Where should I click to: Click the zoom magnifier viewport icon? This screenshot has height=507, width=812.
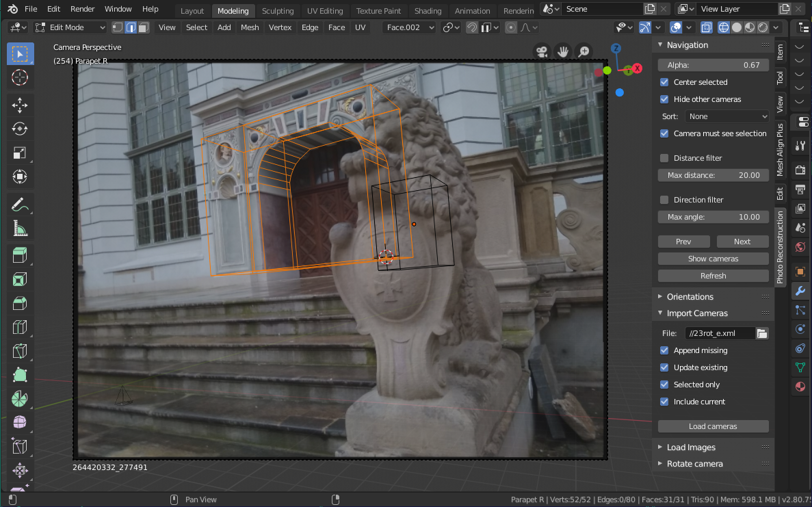point(584,51)
